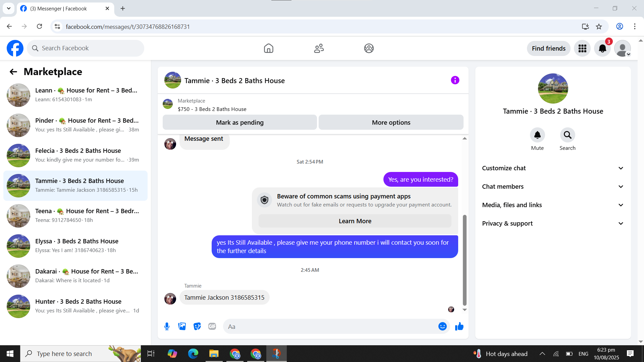Screen dimensions: 644x362
Task: Click the chat message scrollbar
Action: [x=465, y=260]
